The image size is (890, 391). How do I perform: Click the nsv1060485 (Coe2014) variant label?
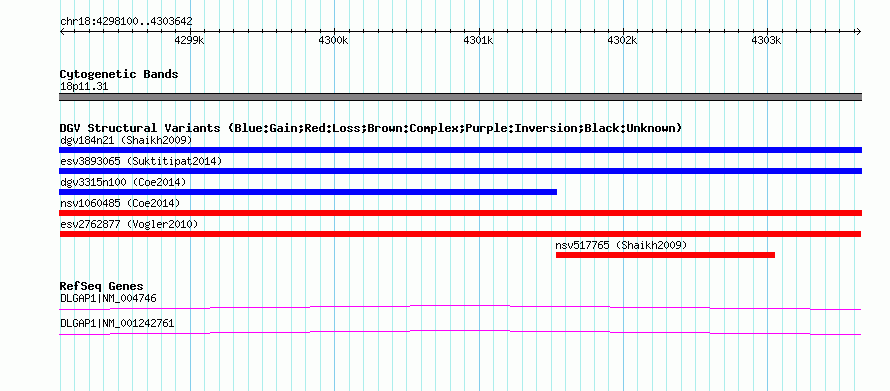click(120, 203)
